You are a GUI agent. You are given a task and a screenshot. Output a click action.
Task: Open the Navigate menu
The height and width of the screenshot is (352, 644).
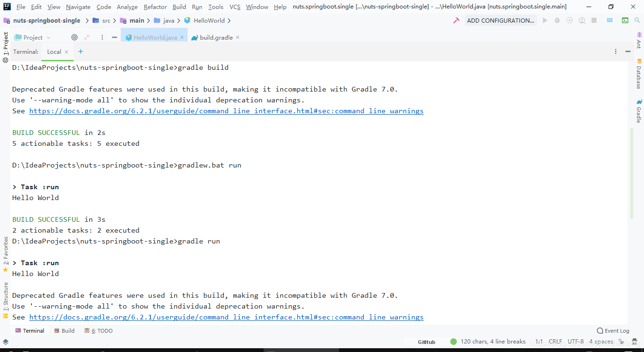pos(78,7)
